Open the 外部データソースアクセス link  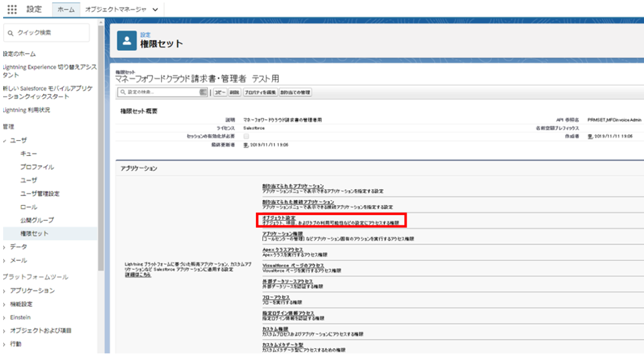(x=288, y=281)
